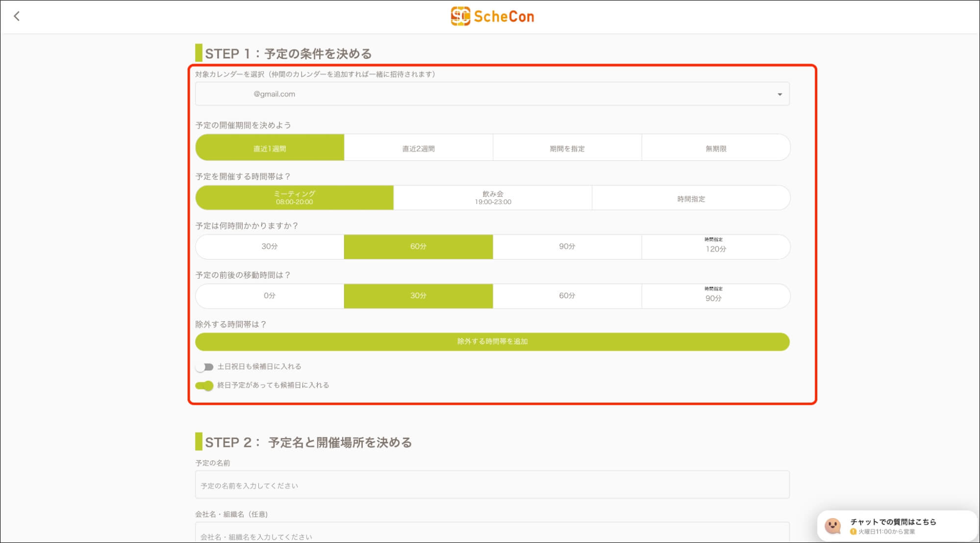Click チャットでの質問はこちら chat link
The image size is (980, 543).
893,522
